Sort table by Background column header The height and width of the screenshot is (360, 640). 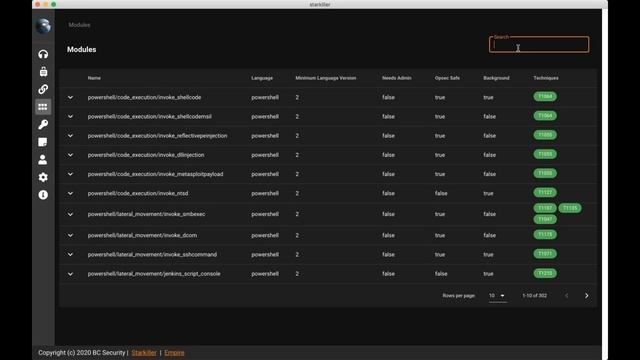[496, 78]
